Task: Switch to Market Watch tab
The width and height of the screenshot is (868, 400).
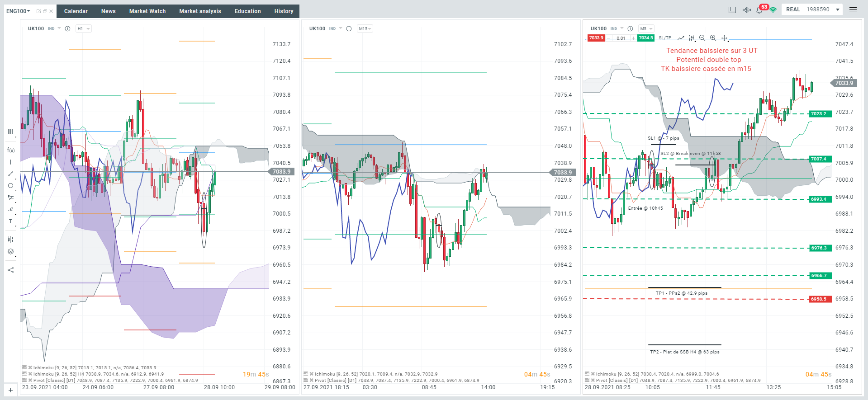Action: [x=147, y=11]
